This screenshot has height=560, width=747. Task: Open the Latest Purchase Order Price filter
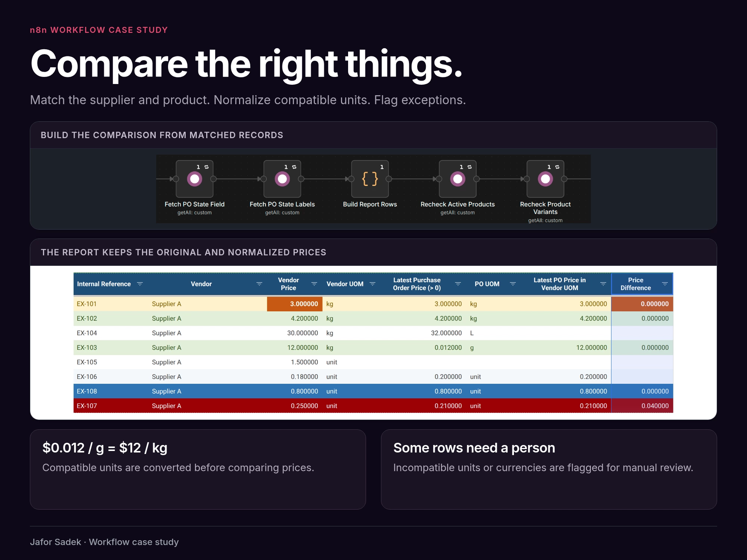pos(458,284)
